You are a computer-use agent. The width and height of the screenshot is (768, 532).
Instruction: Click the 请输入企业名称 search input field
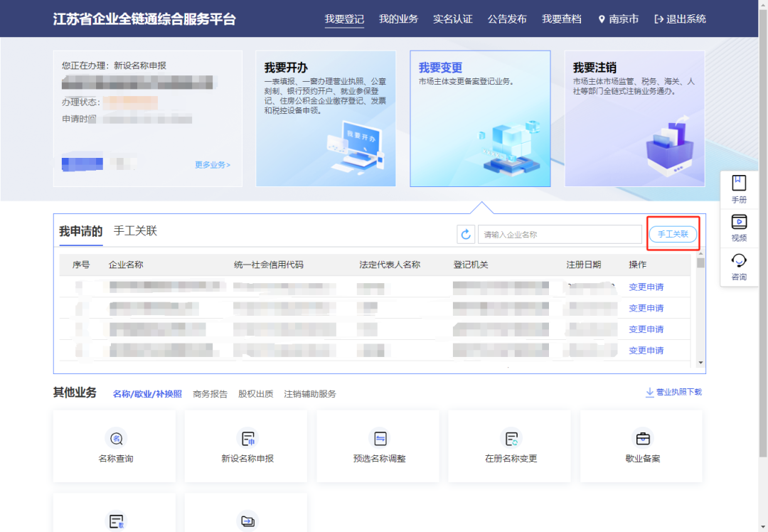click(560, 234)
